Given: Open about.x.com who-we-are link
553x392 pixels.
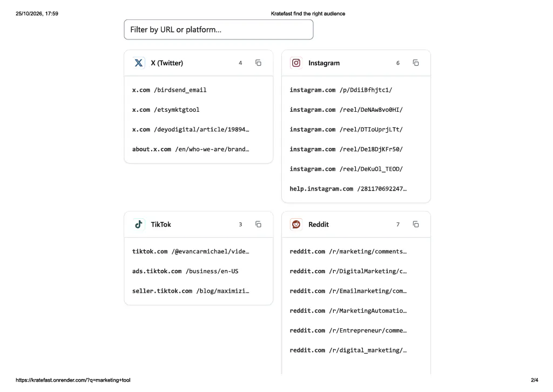Looking at the screenshot, I should pyautogui.click(x=191, y=149).
